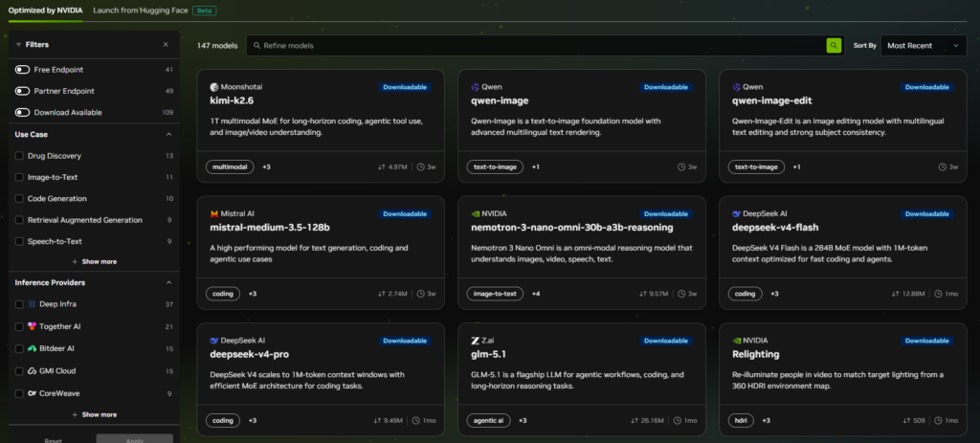
Task: Select the Optimized by NVIDIA tab
Action: 46,11
